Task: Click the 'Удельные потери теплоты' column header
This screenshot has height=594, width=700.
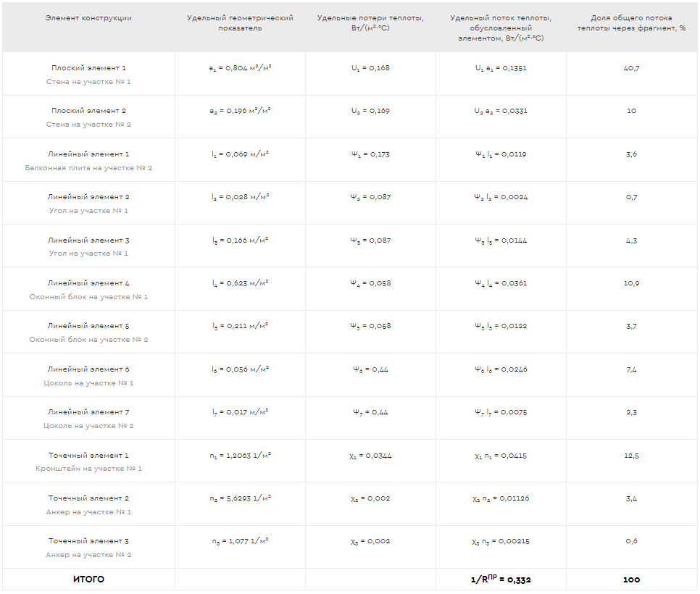Action: [370, 23]
